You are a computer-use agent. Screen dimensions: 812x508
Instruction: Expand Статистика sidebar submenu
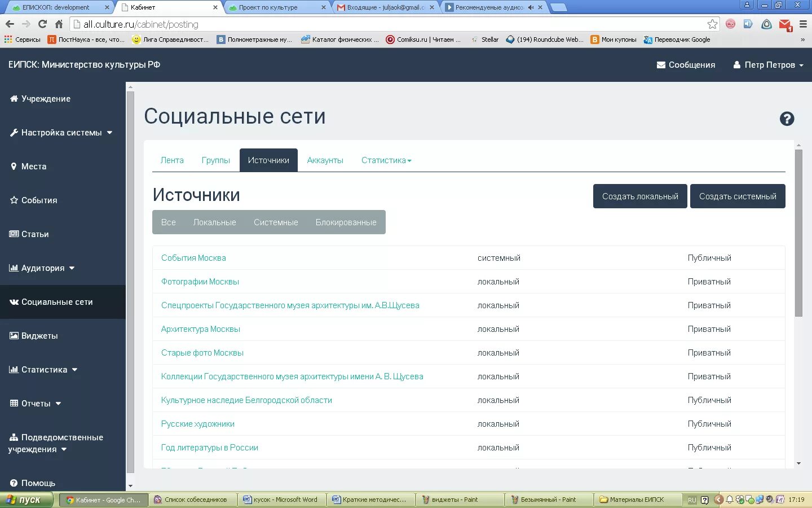(44, 370)
